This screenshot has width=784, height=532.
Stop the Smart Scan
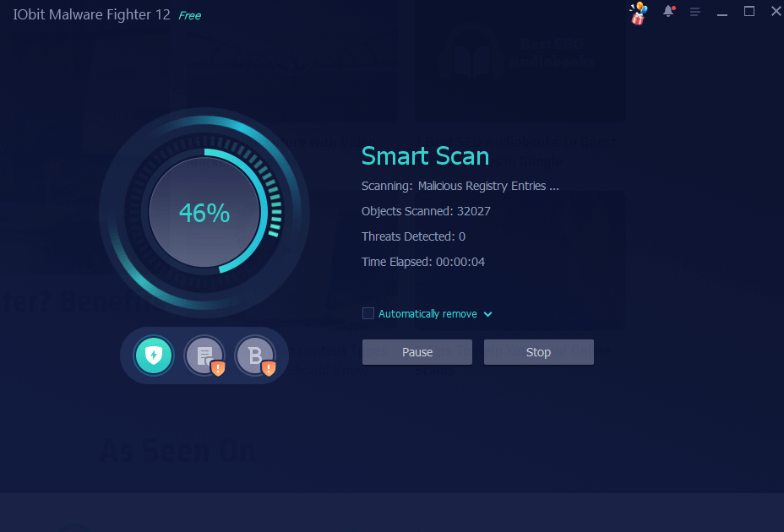click(538, 352)
